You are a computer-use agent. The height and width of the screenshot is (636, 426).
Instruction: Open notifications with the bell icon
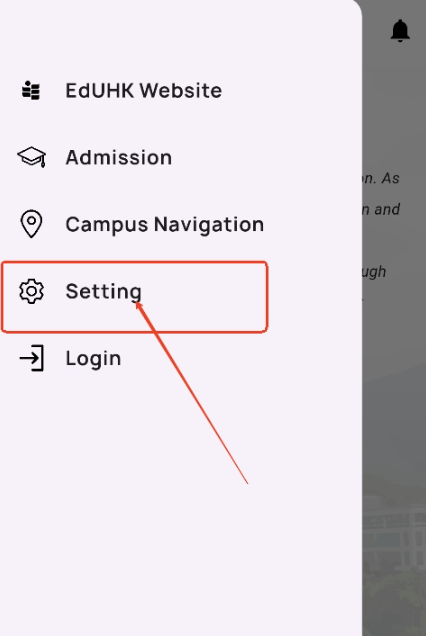tap(400, 30)
